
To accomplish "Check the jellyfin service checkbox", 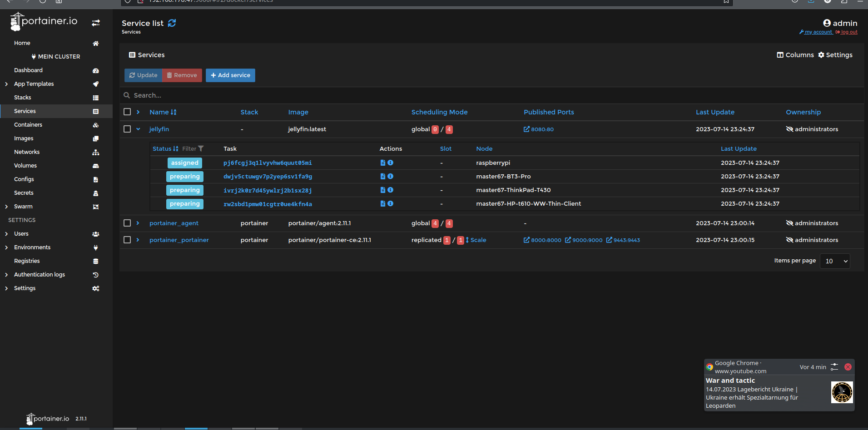I will point(127,129).
